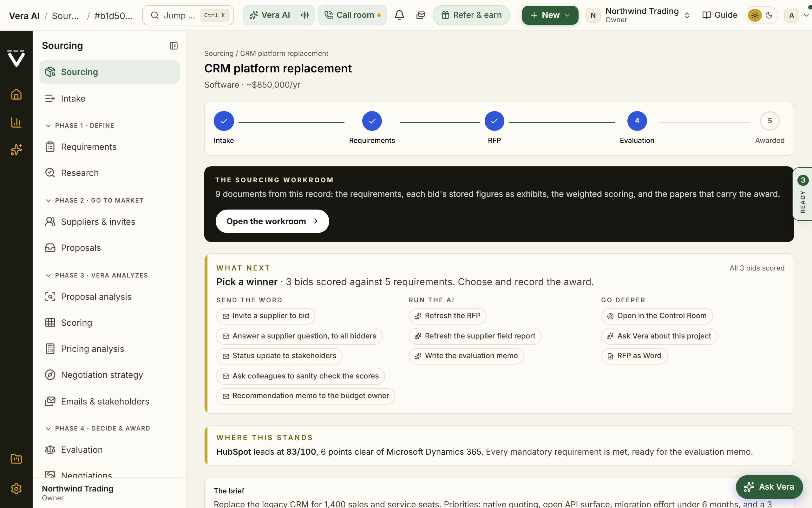Click the Vera AI breadcrumb
Viewport: 812px width, 508px height.
tap(24, 16)
